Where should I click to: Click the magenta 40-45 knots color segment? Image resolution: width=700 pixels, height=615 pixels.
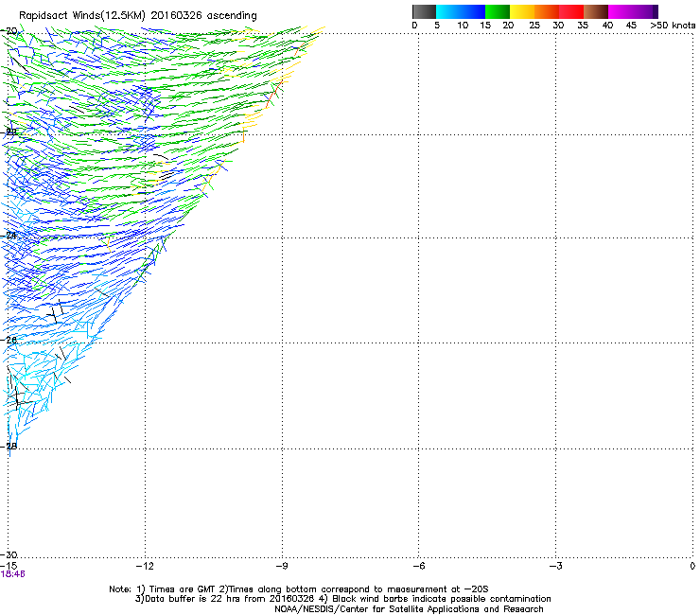click(621, 11)
